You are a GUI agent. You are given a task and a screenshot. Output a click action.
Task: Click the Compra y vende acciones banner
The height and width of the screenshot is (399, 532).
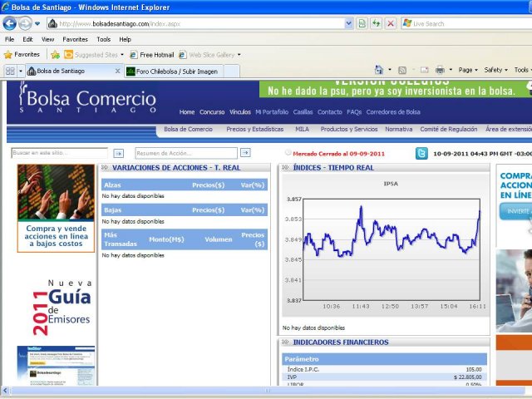point(56,209)
